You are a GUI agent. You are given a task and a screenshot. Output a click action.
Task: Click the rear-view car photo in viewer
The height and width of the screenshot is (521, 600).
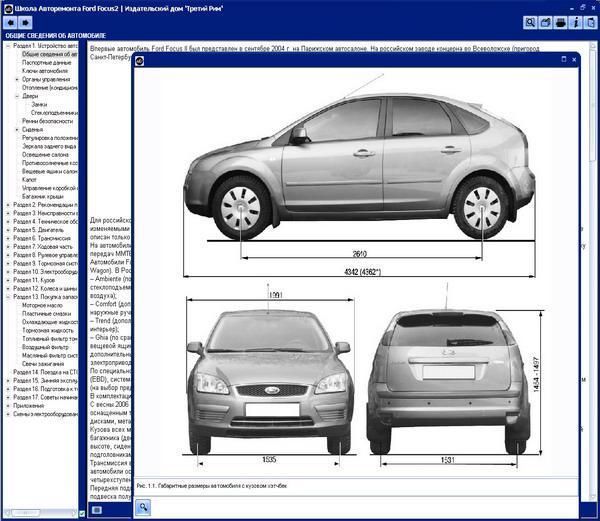click(x=448, y=383)
